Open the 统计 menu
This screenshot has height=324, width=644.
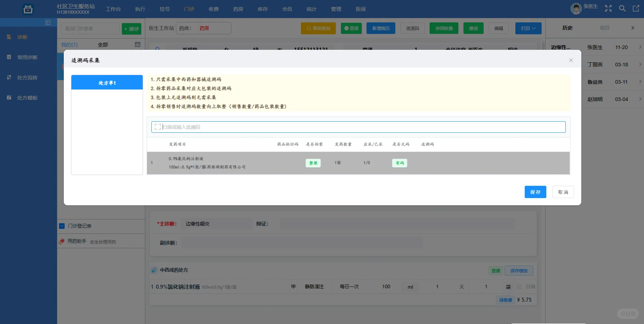[312, 9]
